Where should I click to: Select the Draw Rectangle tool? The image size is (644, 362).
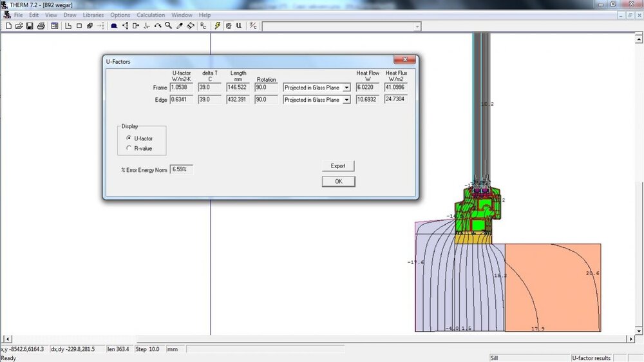click(x=79, y=26)
